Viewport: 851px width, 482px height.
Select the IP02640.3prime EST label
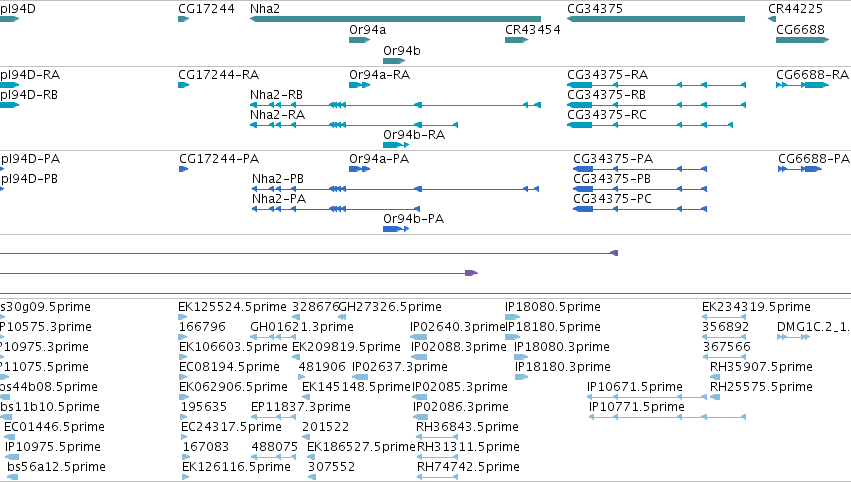(x=458, y=327)
